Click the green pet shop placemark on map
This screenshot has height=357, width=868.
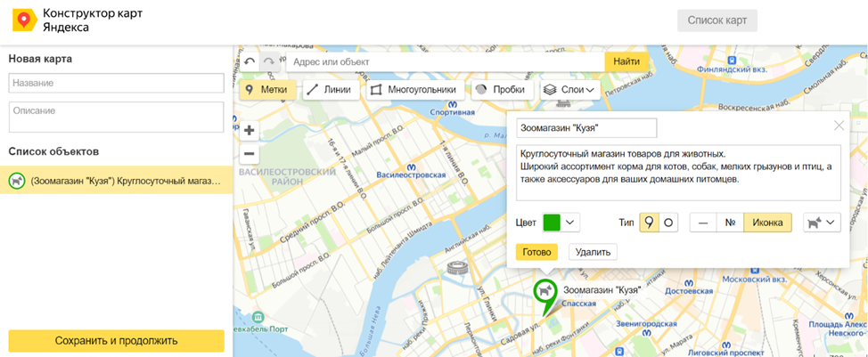pyautogui.click(x=545, y=296)
